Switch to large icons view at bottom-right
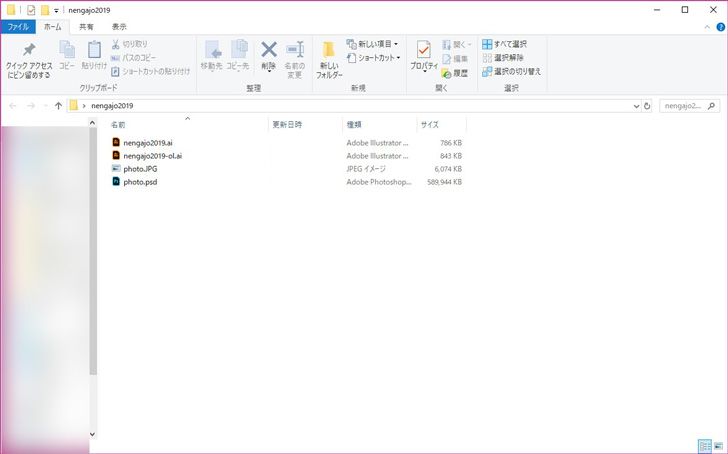This screenshot has width=728, height=454. click(x=719, y=446)
